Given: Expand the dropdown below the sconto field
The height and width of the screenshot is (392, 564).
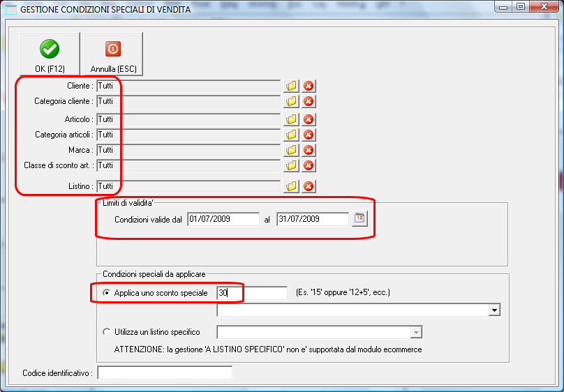Looking at the screenshot, I should tap(495, 310).
